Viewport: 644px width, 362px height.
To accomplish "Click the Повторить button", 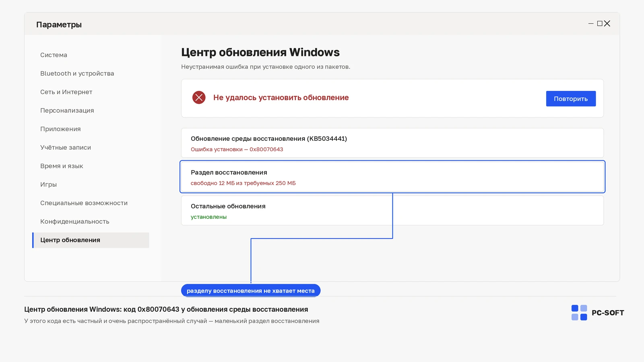I will pos(571,99).
